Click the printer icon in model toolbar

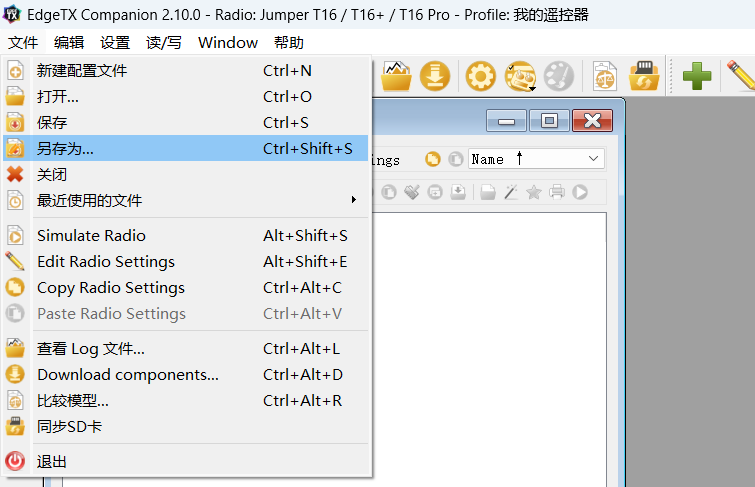pos(557,193)
